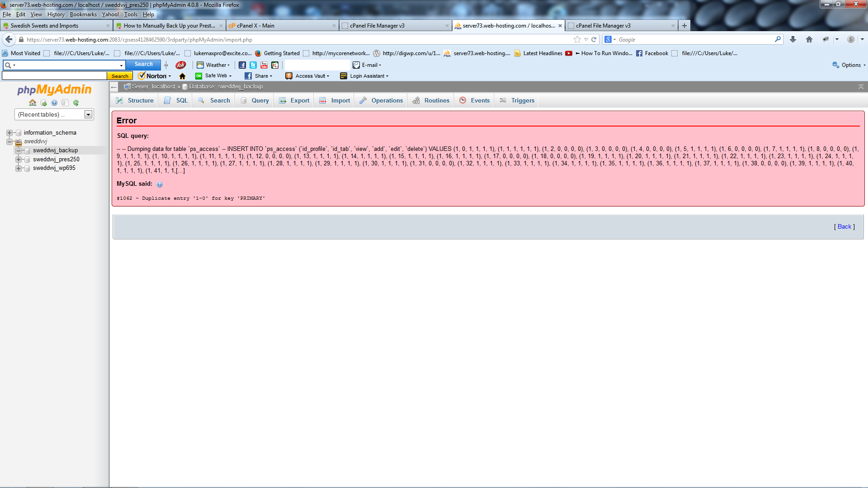Expand the sweddwj_pres250 database tree

click(18, 160)
